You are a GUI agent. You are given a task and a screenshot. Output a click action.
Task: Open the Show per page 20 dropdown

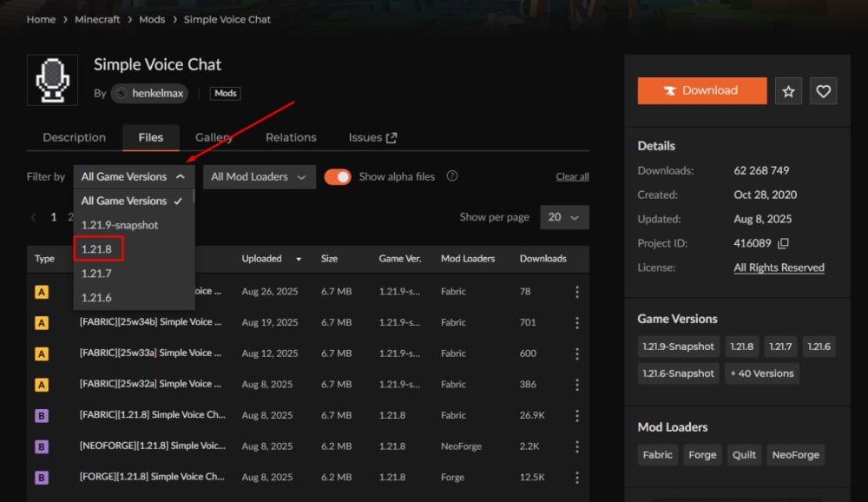(x=564, y=217)
